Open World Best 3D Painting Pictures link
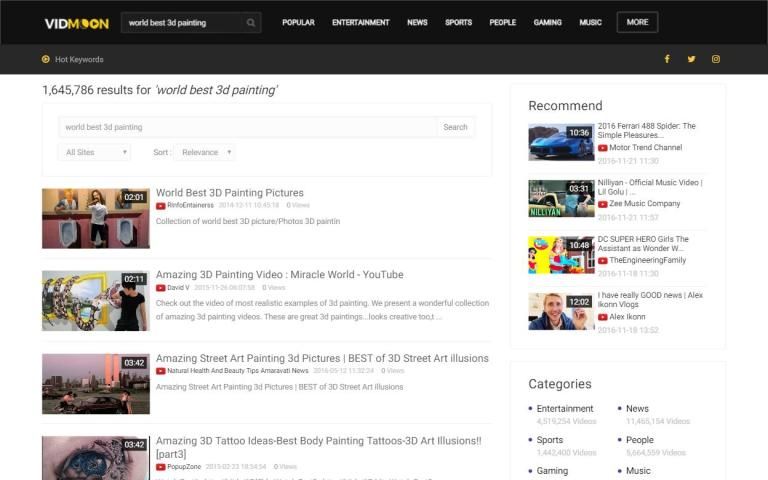 coord(230,192)
